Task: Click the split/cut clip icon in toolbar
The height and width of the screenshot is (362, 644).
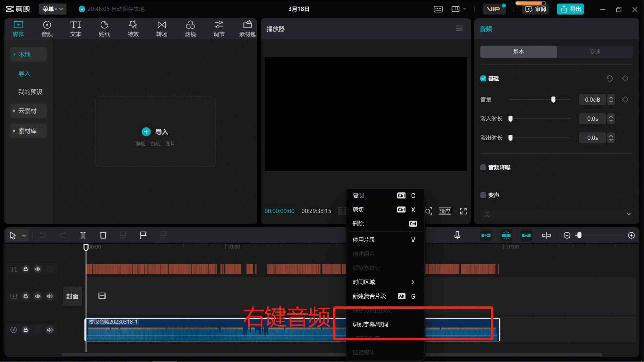Action: point(83,235)
